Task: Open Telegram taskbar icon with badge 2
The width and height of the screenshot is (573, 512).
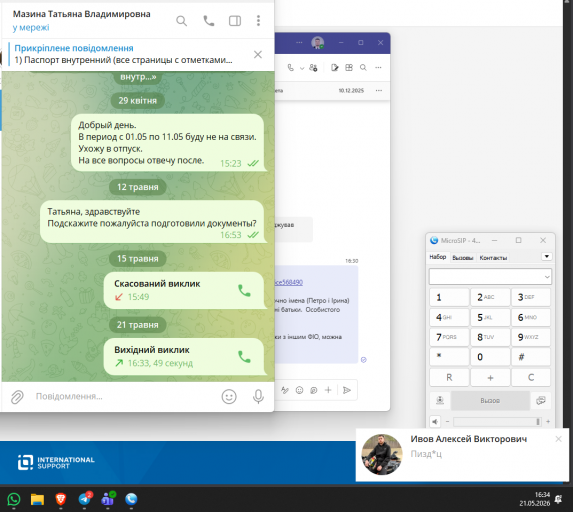Action: tap(85, 499)
